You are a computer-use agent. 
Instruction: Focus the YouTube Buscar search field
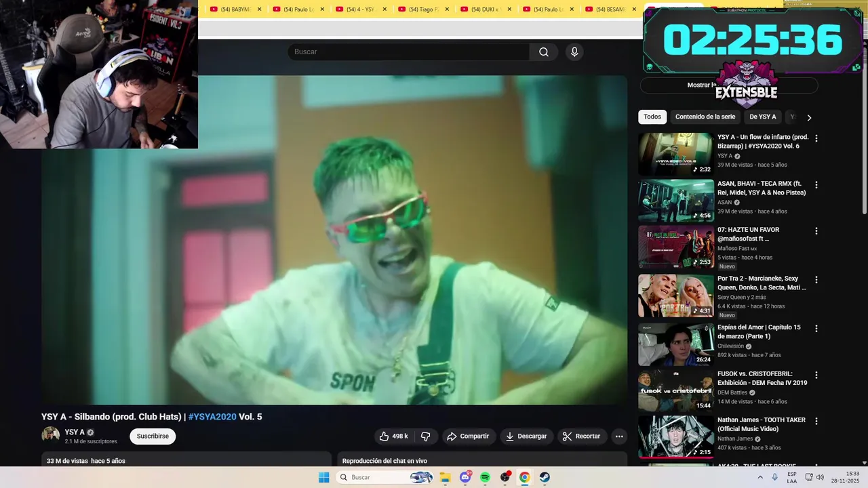coord(409,52)
